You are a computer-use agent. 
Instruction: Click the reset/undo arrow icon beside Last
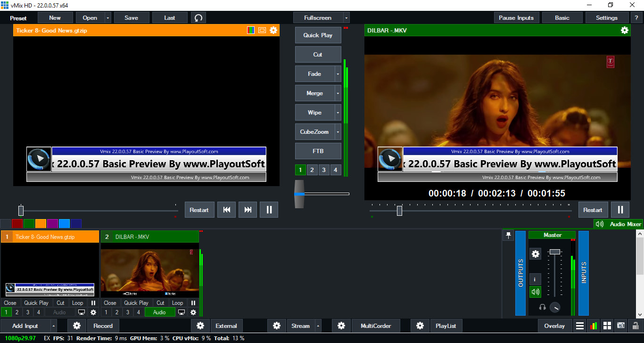(x=198, y=18)
